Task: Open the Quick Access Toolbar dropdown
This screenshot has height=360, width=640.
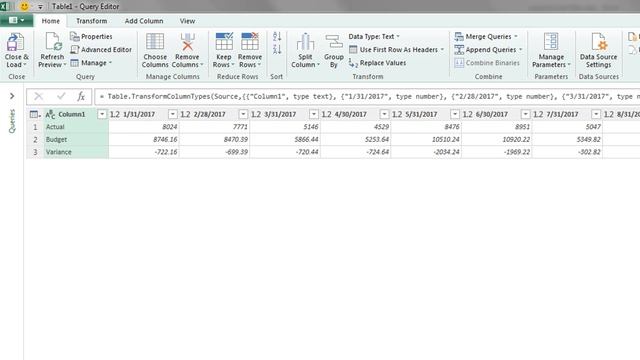Action: click(40, 7)
